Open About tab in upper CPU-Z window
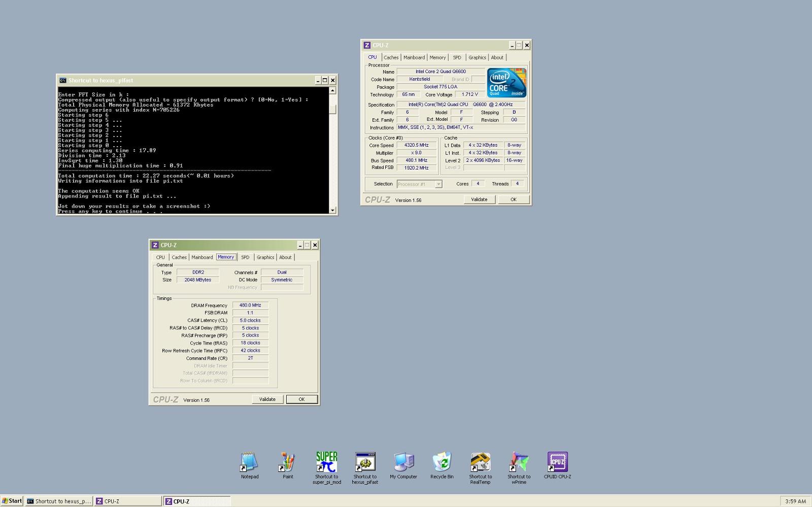Image resolution: width=812 pixels, height=507 pixels. [497, 57]
